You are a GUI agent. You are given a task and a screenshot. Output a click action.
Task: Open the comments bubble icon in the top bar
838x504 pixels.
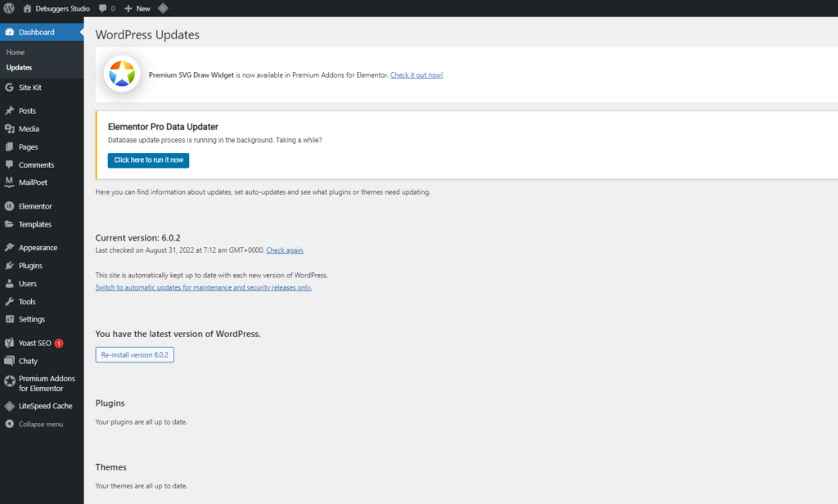[103, 8]
